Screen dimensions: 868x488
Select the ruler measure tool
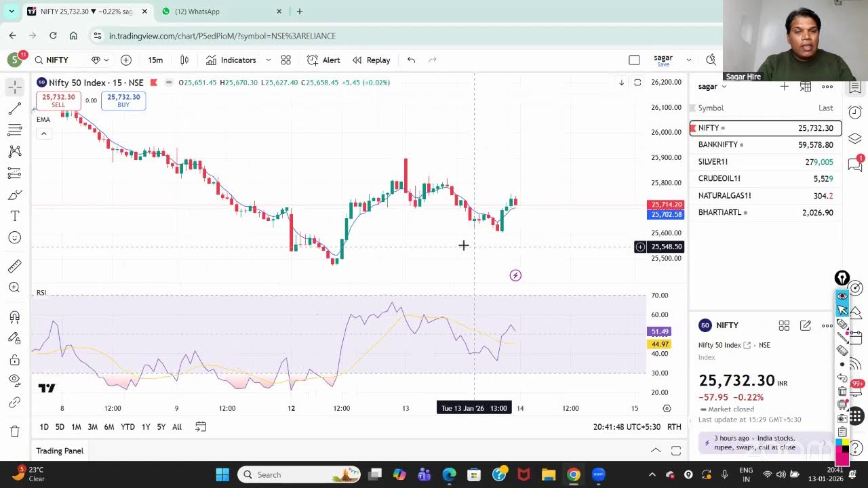pyautogui.click(x=14, y=266)
